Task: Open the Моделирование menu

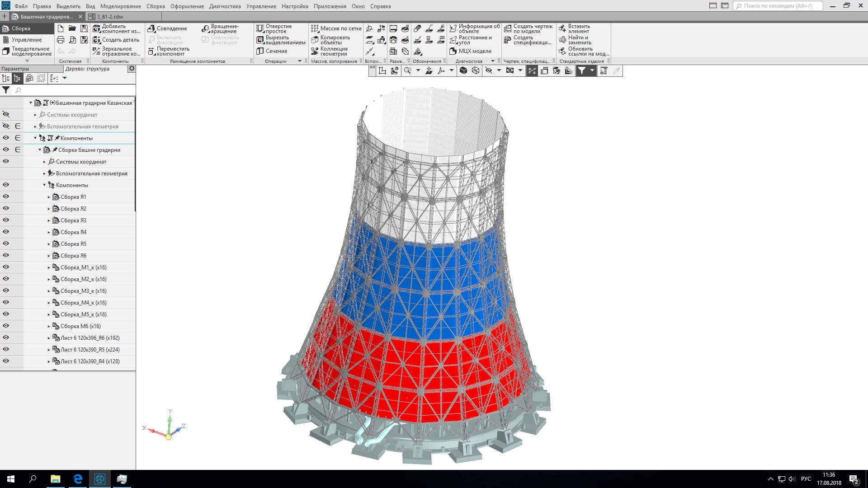Action: [x=120, y=6]
